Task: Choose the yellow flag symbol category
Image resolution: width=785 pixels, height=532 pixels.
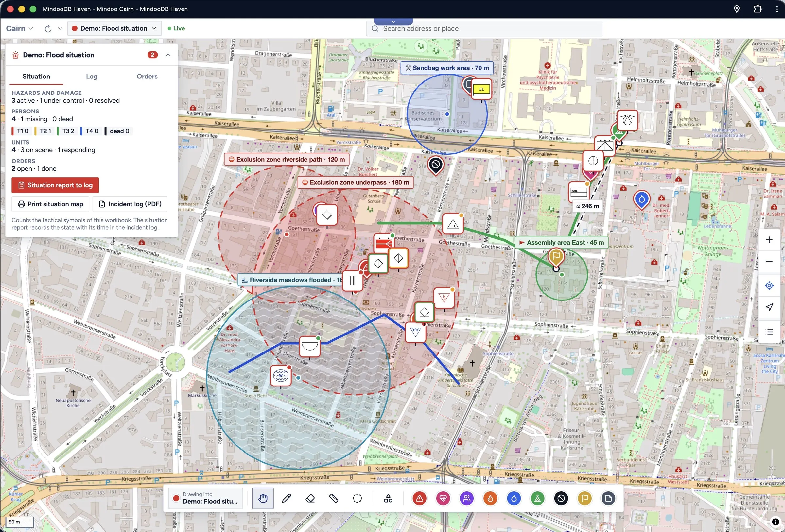Action: [x=585, y=498]
